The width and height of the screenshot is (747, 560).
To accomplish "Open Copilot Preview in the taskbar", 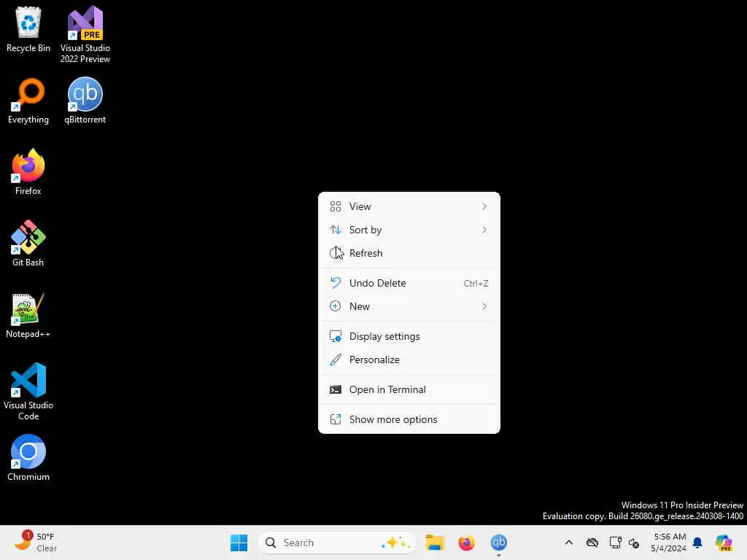I will (724, 542).
